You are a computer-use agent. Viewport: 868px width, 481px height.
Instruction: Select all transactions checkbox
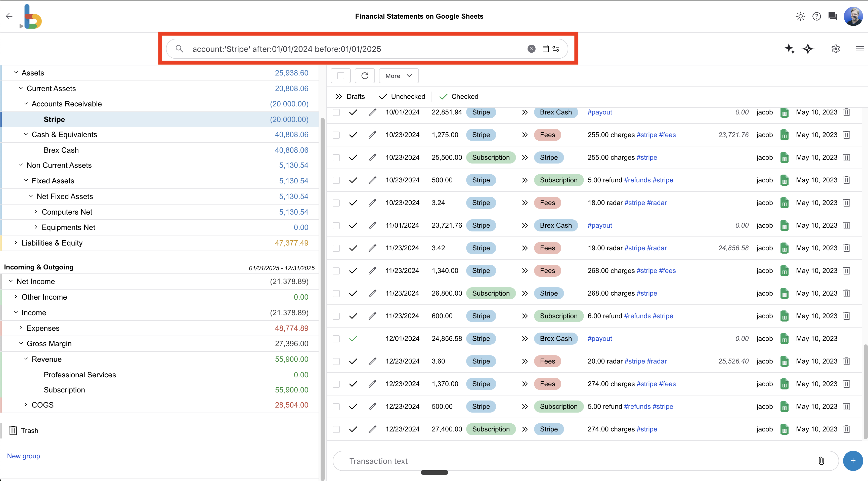click(x=341, y=75)
